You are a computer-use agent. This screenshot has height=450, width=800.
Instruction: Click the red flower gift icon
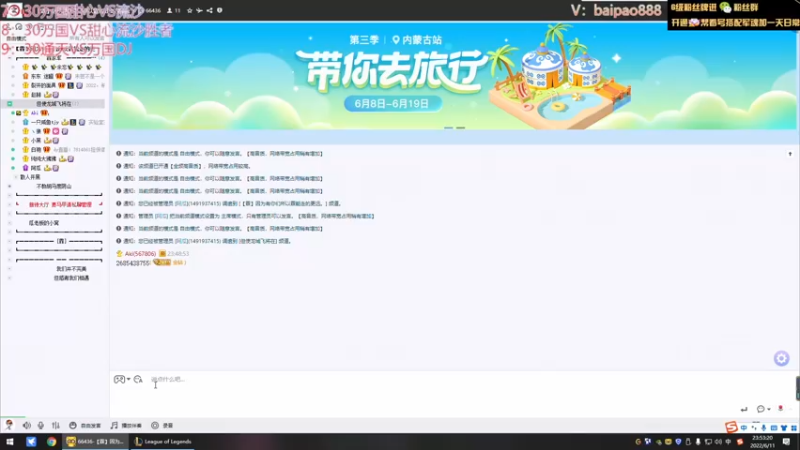point(780,409)
